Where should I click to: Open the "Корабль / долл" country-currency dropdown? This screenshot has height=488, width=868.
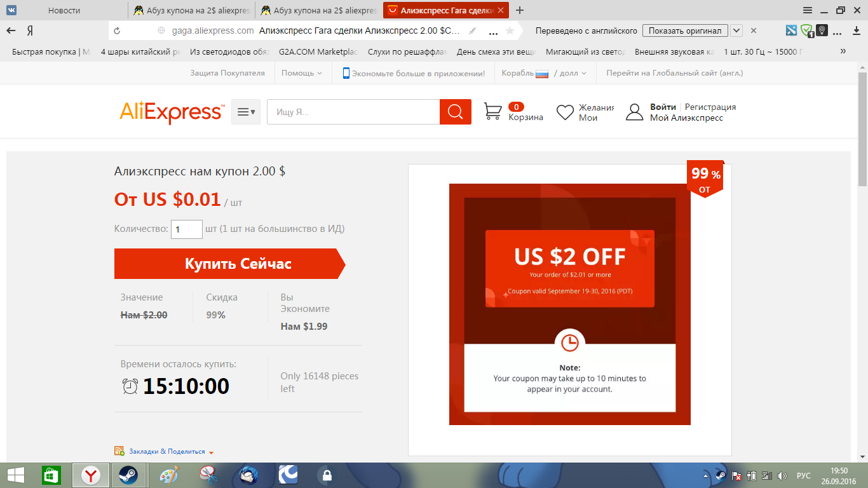point(544,73)
